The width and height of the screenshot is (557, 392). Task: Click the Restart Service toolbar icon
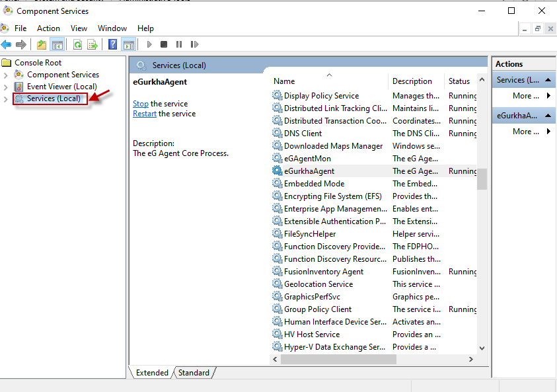pyautogui.click(x=194, y=44)
